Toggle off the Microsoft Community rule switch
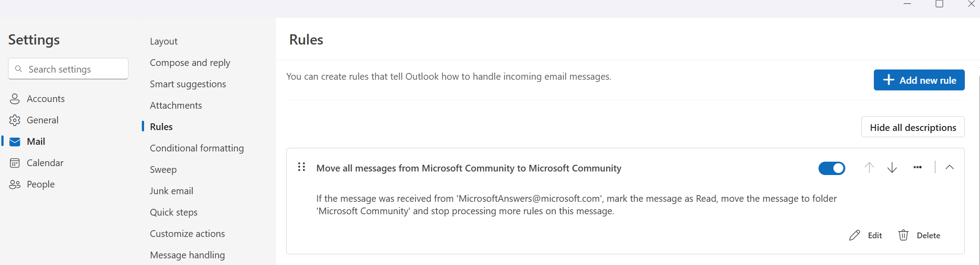This screenshot has width=980, height=265. (831, 168)
